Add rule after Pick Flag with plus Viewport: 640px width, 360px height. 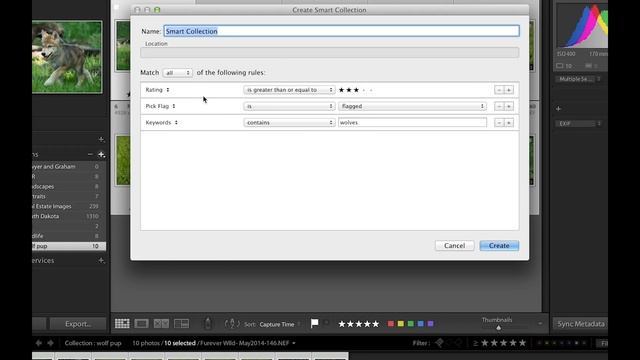tap(509, 106)
